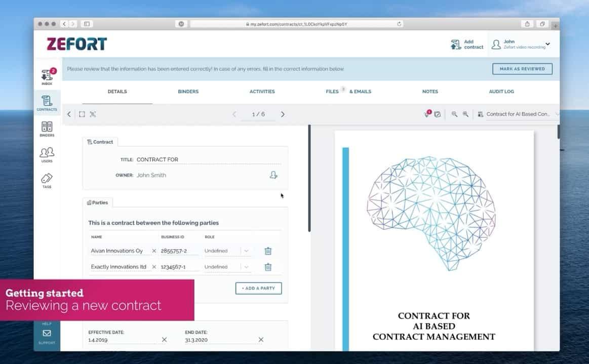Reassign the contract owner via person icon
Image resolution: width=589 pixels, height=364 pixels.
pyautogui.click(x=273, y=175)
